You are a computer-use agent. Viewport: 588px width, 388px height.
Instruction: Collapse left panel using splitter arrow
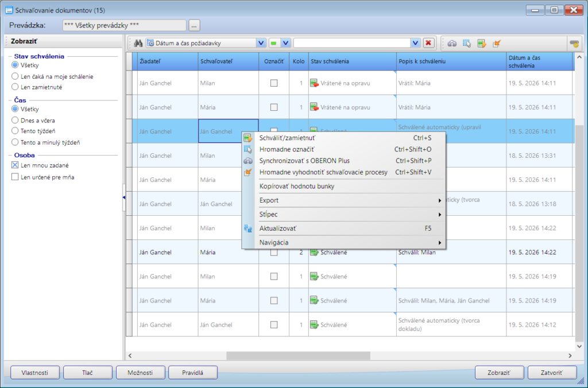(x=124, y=197)
